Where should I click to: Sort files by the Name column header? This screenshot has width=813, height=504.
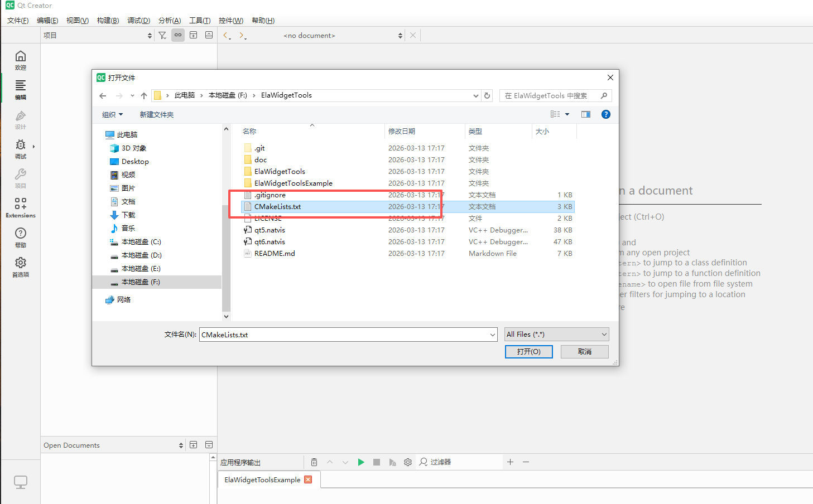click(x=312, y=132)
